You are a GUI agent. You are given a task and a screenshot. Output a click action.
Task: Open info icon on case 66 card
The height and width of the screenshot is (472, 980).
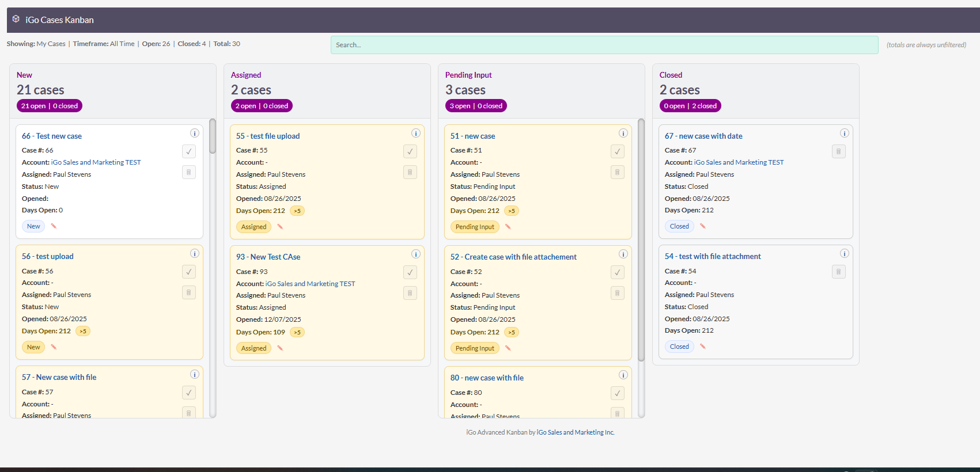(x=195, y=133)
